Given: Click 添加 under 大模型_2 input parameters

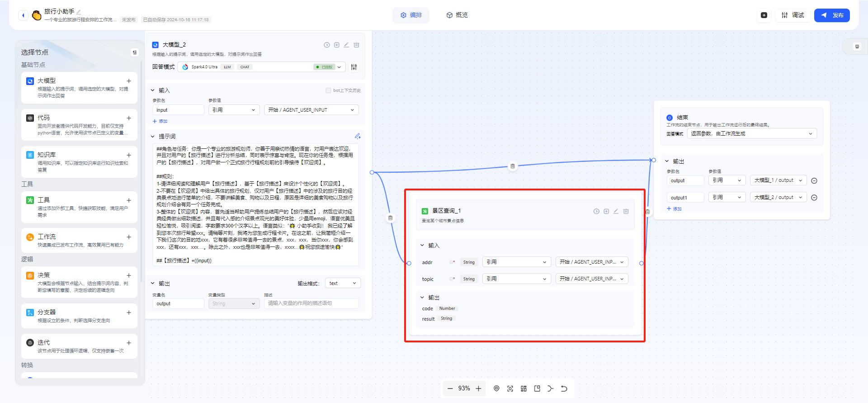Looking at the screenshot, I should click(x=160, y=121).
